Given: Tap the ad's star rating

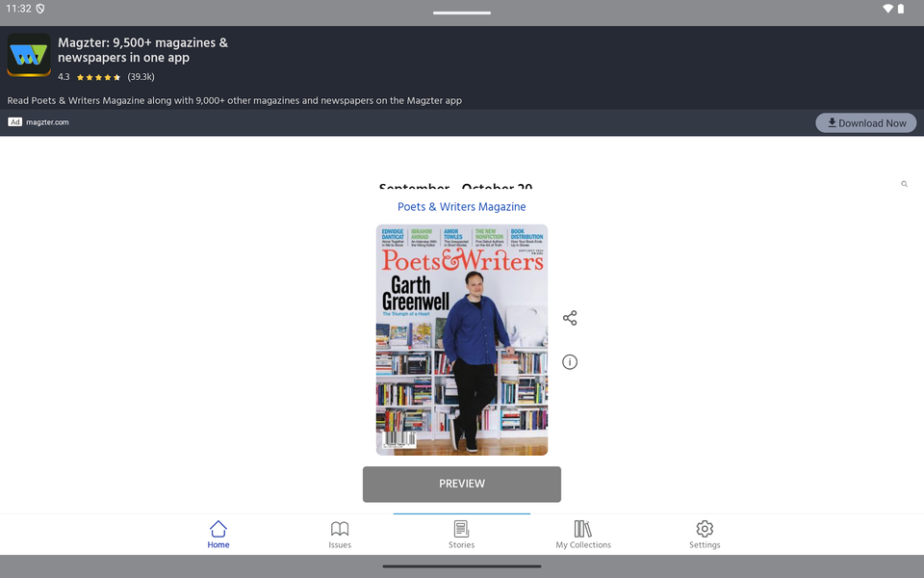Looking at the screenshot, I should click(x=98, y=77).
